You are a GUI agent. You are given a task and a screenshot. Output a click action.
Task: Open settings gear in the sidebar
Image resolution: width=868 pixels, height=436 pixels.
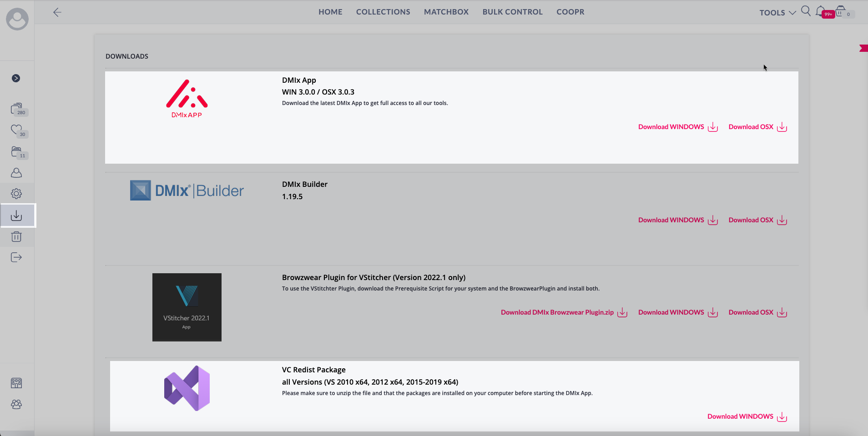(x=16, y=194)
